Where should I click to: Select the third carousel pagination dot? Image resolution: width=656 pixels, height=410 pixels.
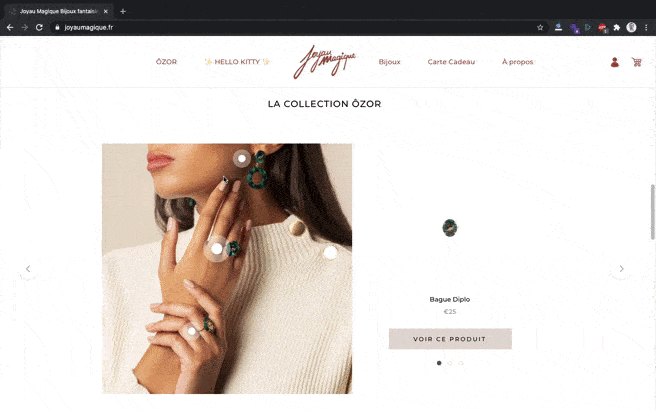461,363
